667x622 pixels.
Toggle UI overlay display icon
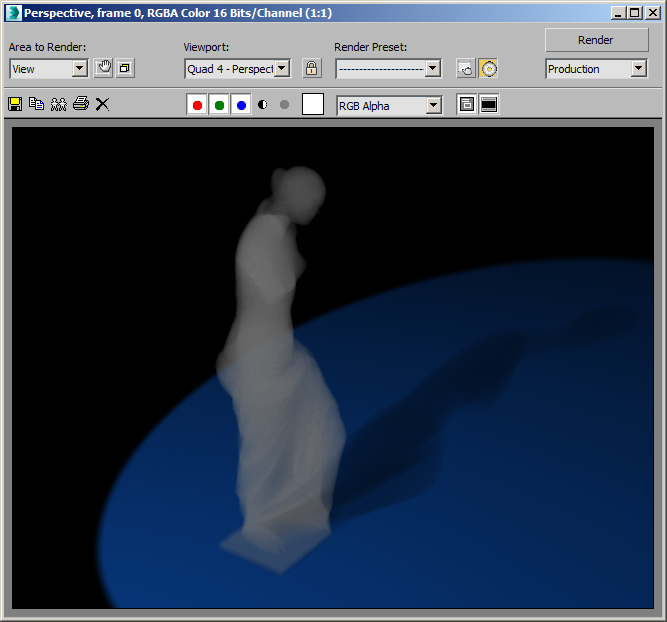click(x=467, y=104)
